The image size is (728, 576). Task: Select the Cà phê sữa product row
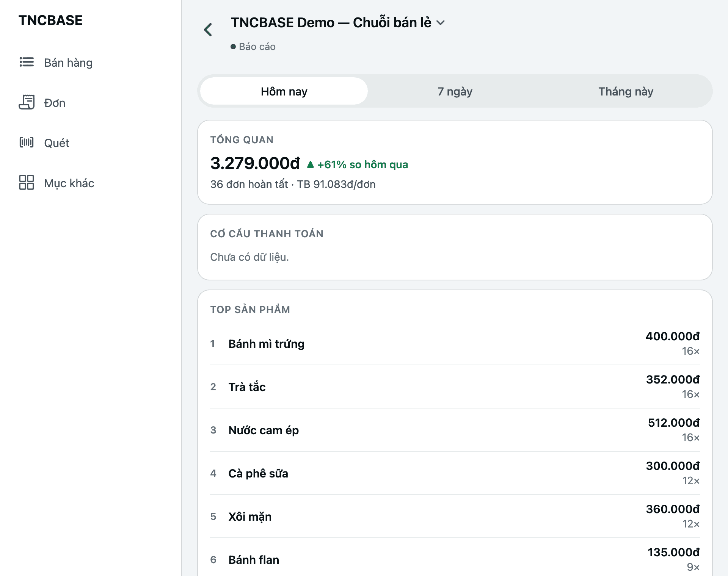(455, 473)
